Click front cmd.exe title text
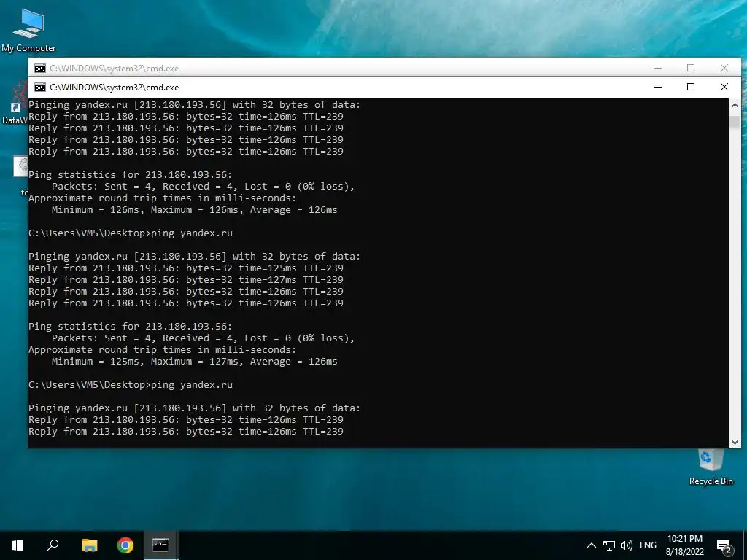Viewport: 747px width, 560px height. click(115, 87)
